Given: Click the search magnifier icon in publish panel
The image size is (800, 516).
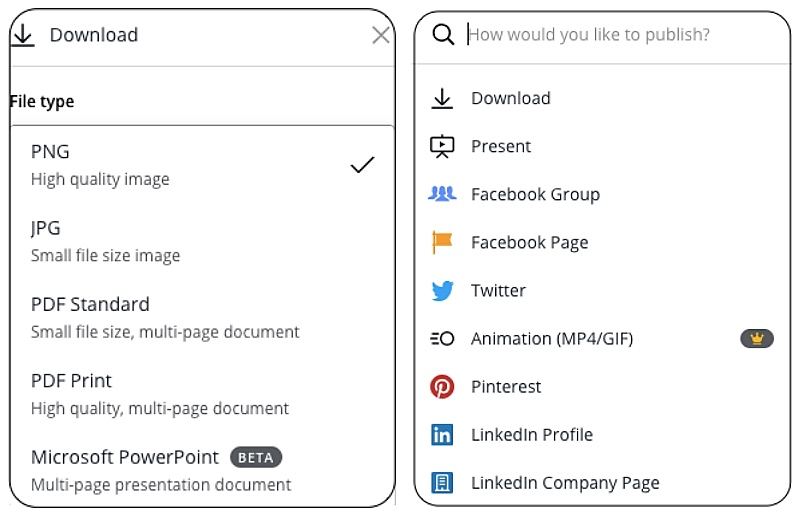Looking at the screenshot, I should [x=443, y=35].
